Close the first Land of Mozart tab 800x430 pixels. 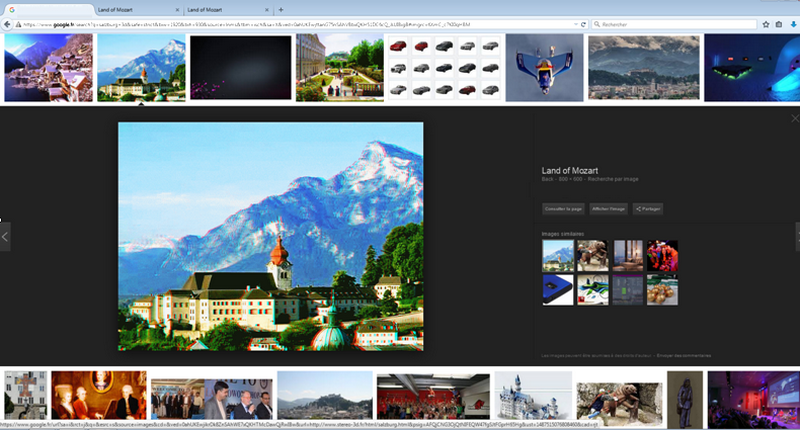click(x=177, y=10)
